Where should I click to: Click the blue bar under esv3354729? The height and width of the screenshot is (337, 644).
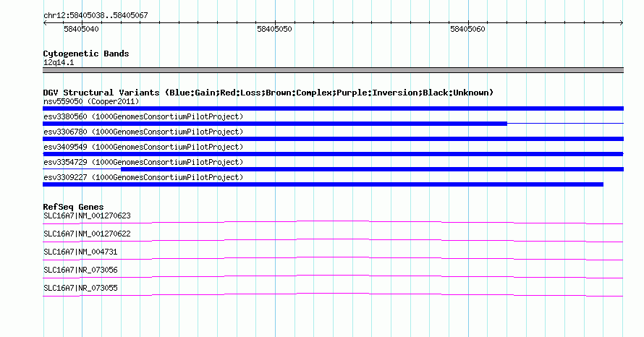click(x=372, y=169)
